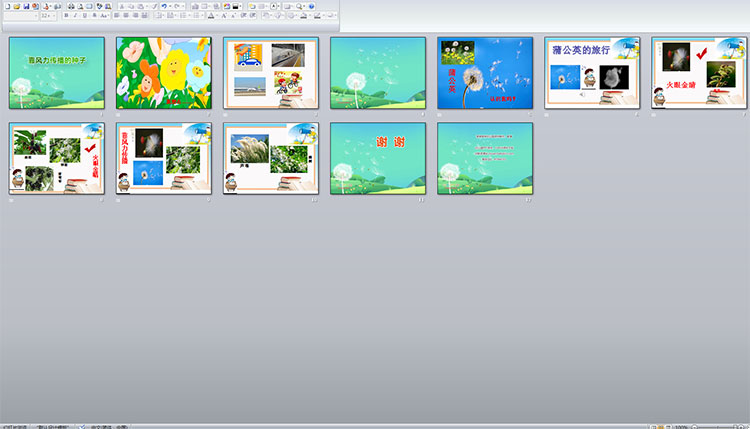The width and height of the screenshot is (750, 429).
Task: Select slide 5 with blue dandelion photo
Action: pyautogui.click(x=485, y=73)
